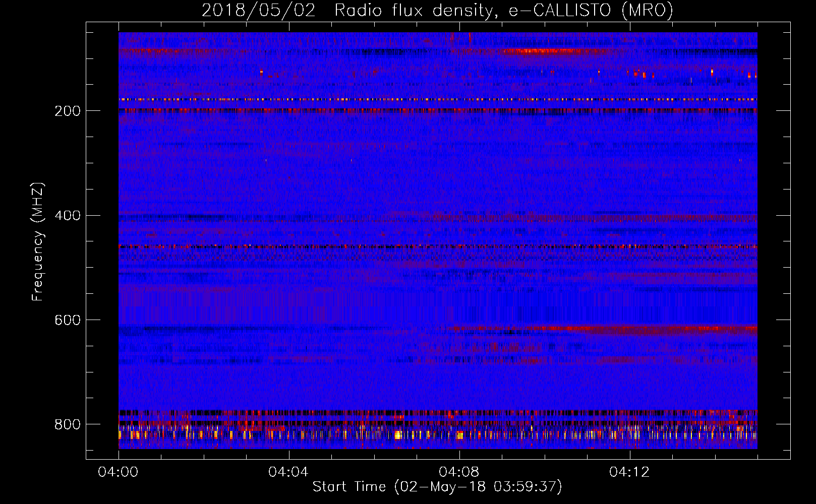
Task: Click the 04:12 time tick label
Action: coord(629,472)
